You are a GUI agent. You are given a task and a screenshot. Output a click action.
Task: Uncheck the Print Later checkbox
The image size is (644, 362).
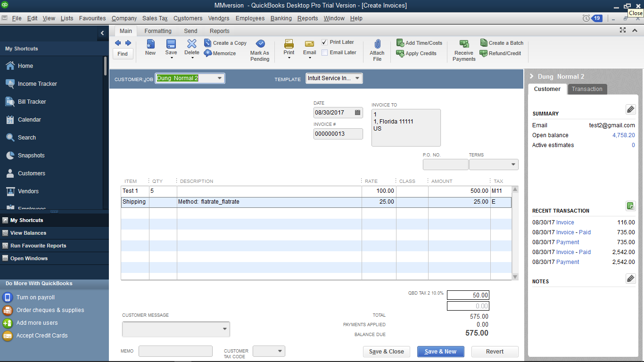[x=324, y=42]
